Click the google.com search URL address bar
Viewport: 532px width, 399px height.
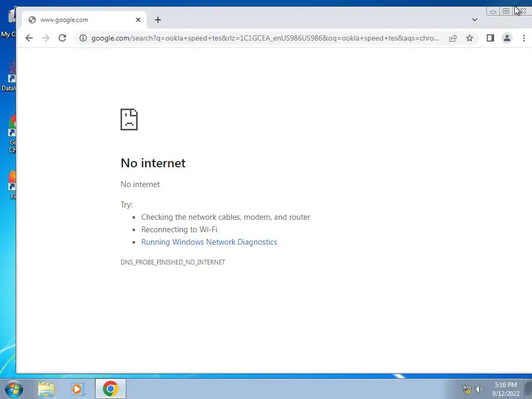265,38
